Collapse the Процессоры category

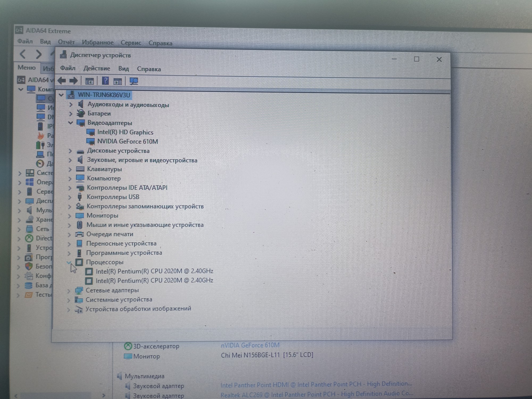pos(69,262)
